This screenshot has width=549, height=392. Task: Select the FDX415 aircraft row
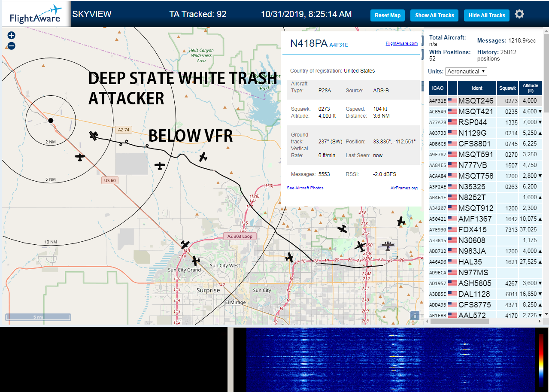485,230
